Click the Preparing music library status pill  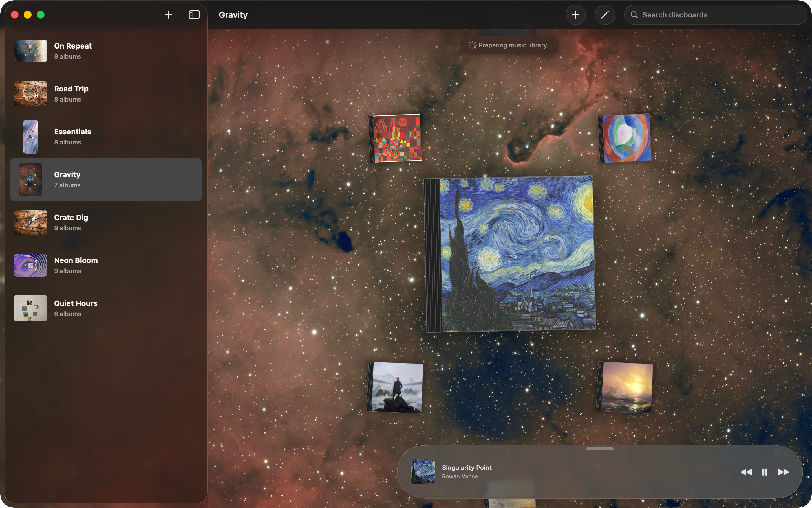[510, 45]
